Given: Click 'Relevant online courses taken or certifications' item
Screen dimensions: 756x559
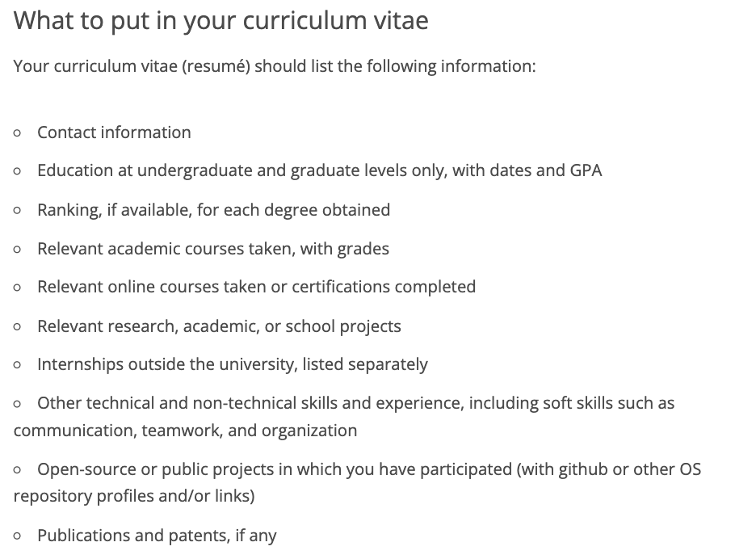Looking at the screenshot, I should [x=257, y=287].
